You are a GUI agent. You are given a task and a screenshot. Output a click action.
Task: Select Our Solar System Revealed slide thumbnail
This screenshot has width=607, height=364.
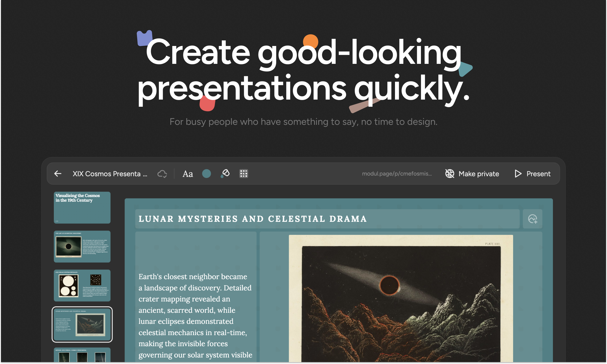[x=82, y=285]
